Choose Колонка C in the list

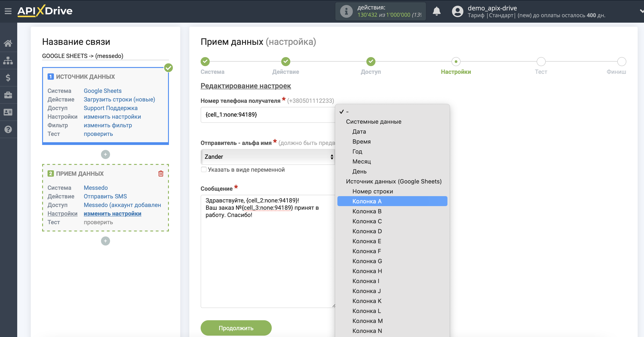(392, 221)
